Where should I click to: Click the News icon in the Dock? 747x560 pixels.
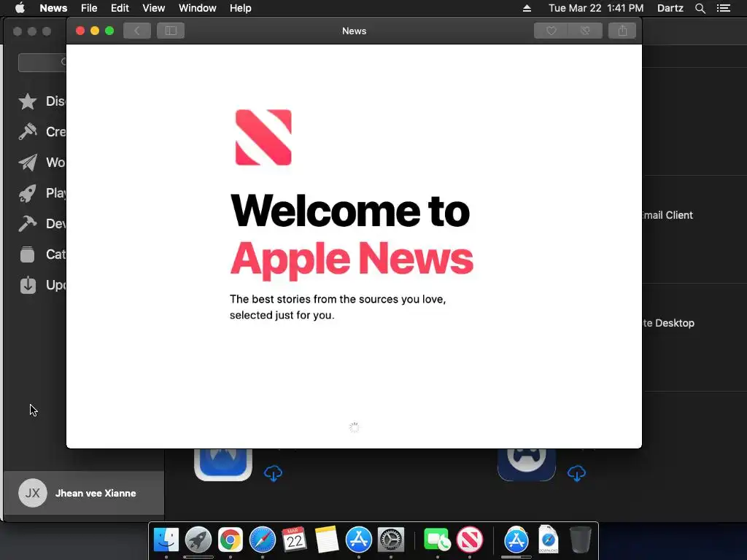click(x=470, y=540)
